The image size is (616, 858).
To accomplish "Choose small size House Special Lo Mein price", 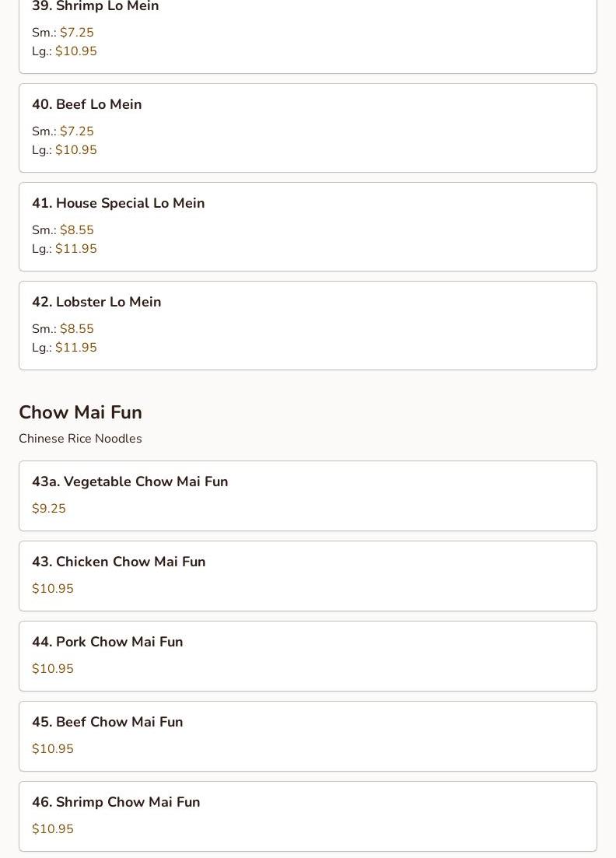I will (76, 230).
